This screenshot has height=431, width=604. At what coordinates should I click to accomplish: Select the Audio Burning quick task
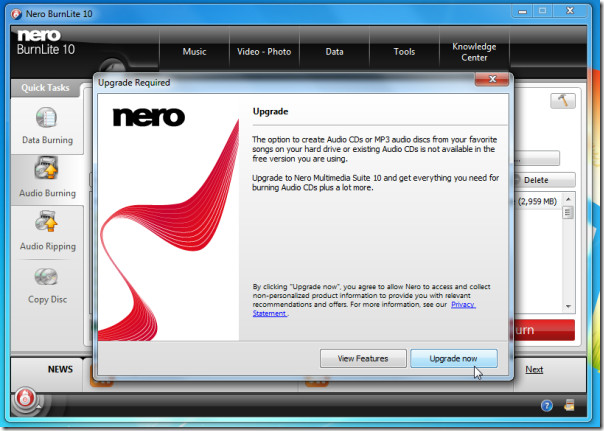pos(47,179)
